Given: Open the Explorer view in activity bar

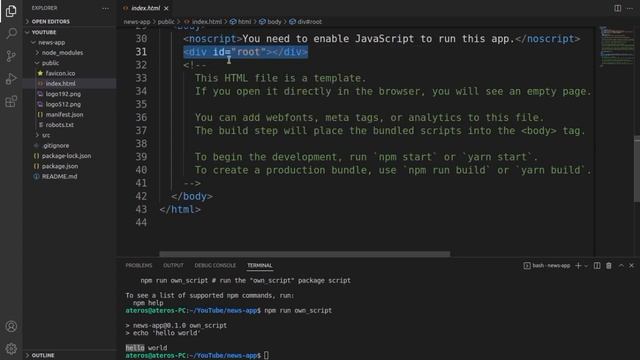Looking at the screenshot, I should coord(11,11).
